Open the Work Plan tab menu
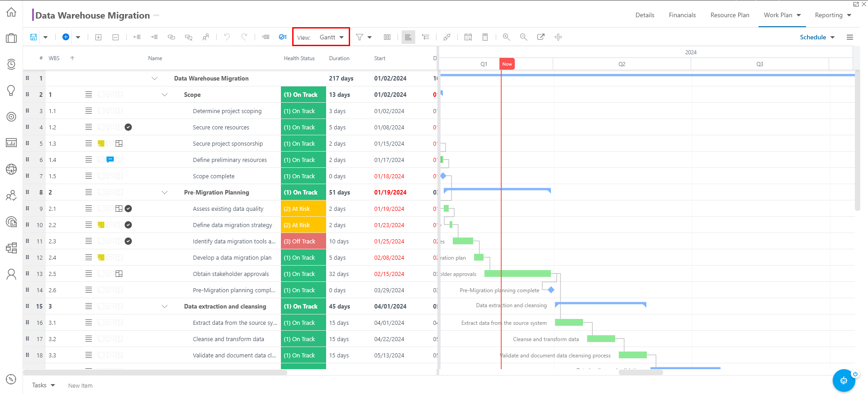The width and height of the screenshot is (868, 404). 783,15
